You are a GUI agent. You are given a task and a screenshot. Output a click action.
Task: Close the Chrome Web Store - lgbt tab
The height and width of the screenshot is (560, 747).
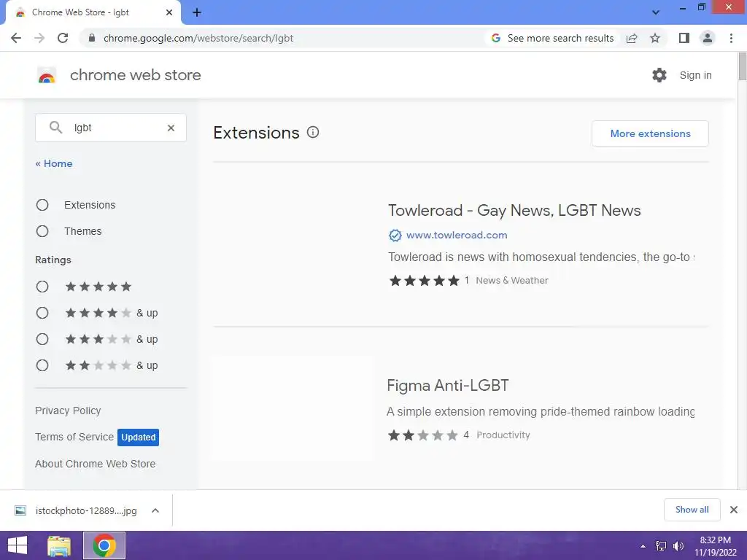pos(169,12)
